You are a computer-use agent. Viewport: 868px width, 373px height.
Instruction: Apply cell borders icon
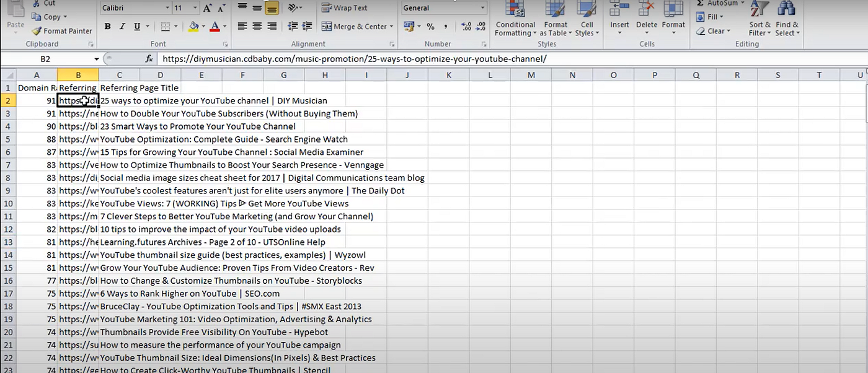pyautogui.click(x=165, y=26)
